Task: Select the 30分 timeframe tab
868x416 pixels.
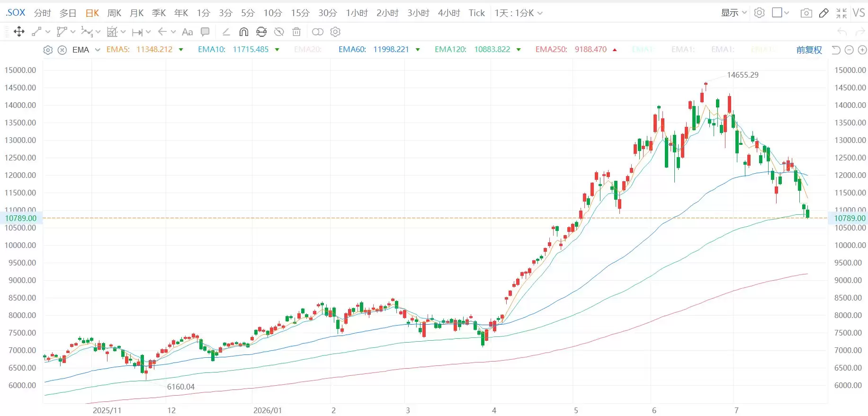Action: (328, 13)
